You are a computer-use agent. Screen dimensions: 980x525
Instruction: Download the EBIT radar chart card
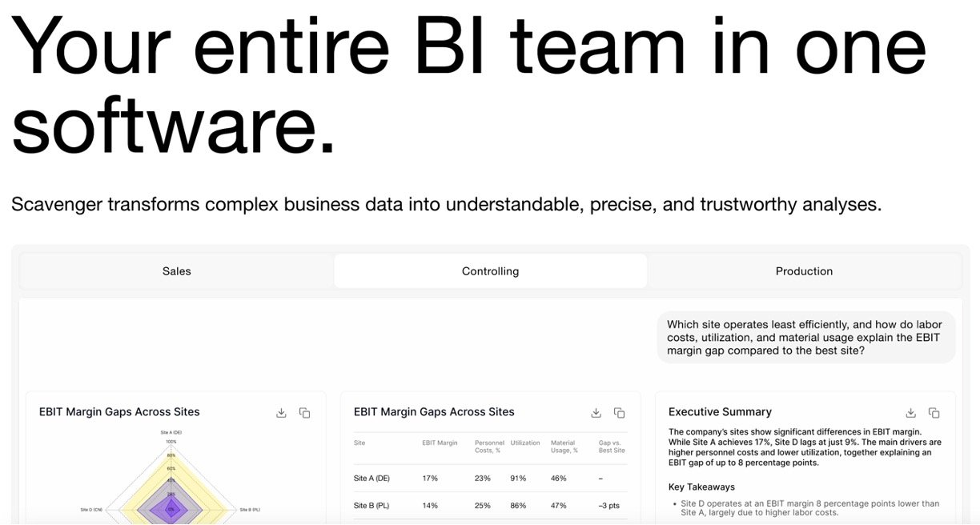tap(281, 413)
